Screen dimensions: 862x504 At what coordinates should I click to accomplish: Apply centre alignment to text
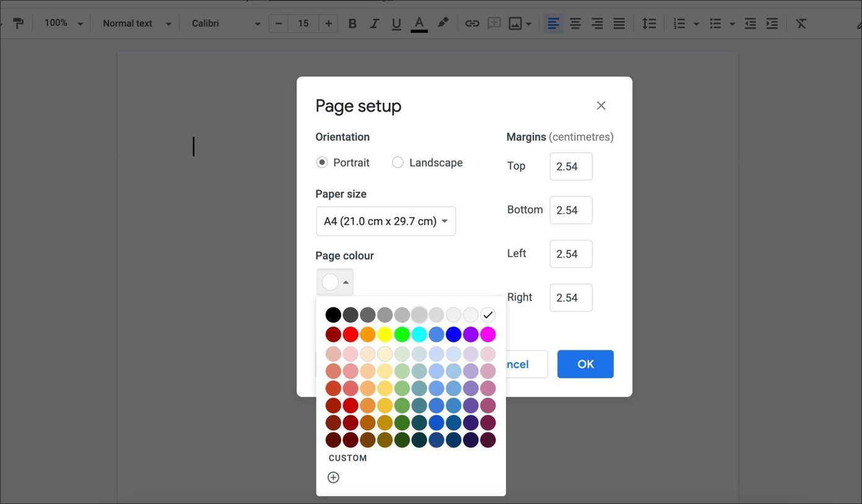pos(575,24)
